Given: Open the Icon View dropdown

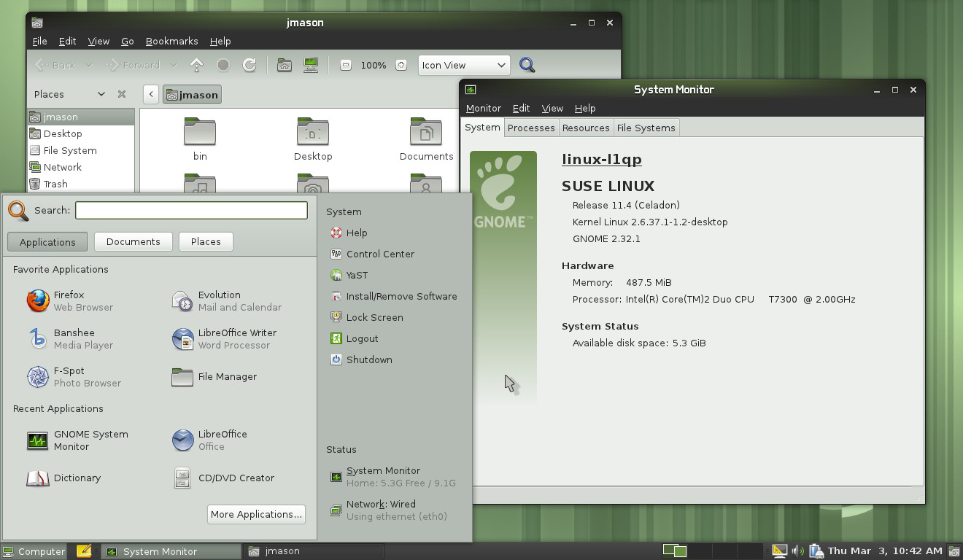Looking at the screenshot, I should [x=463, y=65].
